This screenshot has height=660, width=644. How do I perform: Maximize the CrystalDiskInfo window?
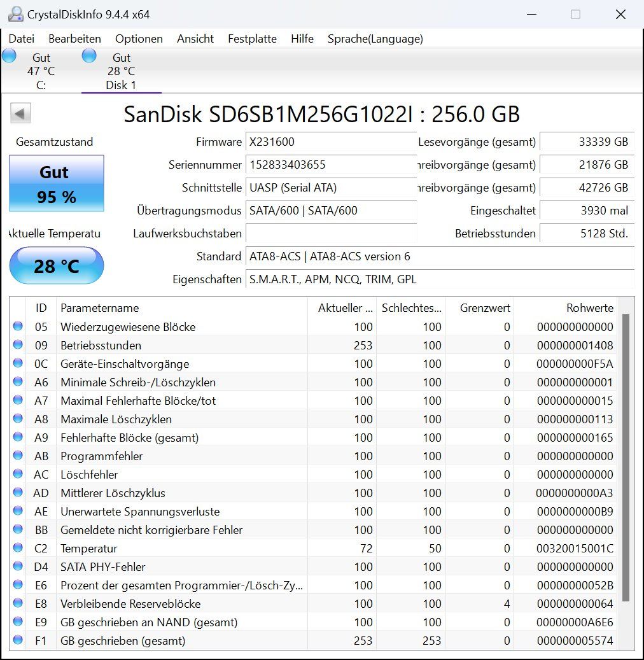(575, 14)
